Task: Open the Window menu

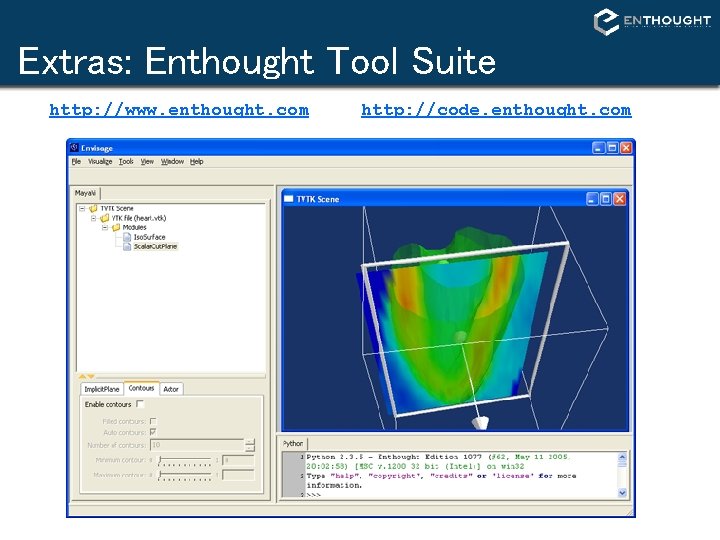Action: 172,161
